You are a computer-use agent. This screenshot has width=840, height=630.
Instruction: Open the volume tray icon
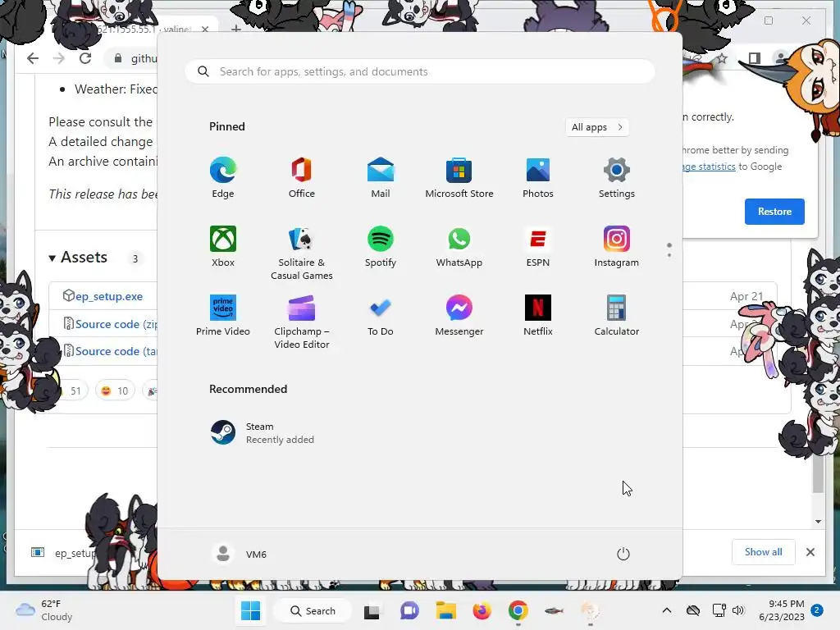pyautogui.click(x=738, y=610)
